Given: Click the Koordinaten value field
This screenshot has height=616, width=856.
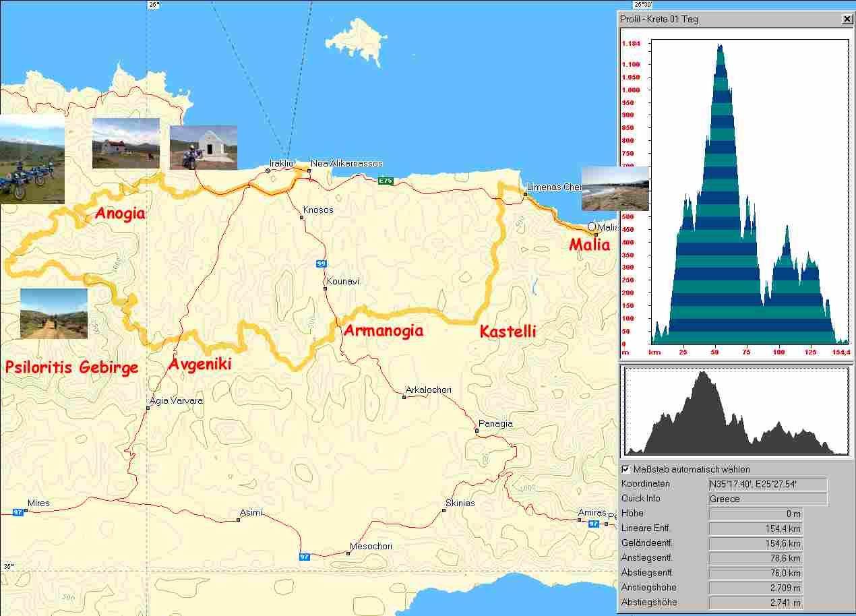Looking at the screenshot, I should (x=767, y=484).
